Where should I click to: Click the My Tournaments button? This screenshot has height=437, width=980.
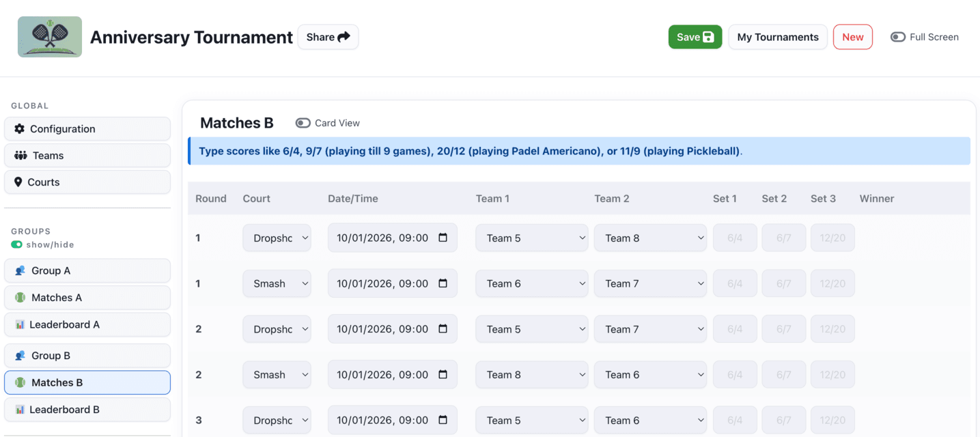(x=777, y=37)
